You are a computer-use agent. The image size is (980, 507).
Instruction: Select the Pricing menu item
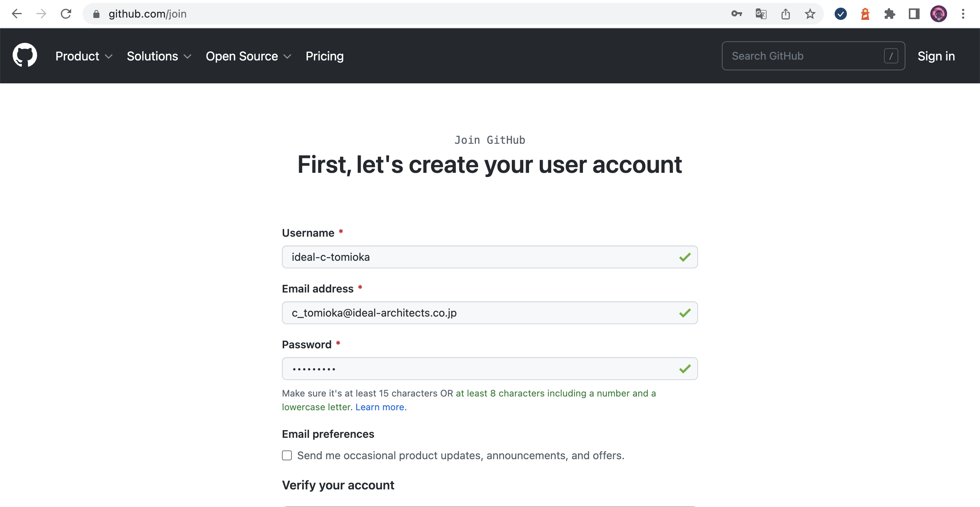coord(324,56)
